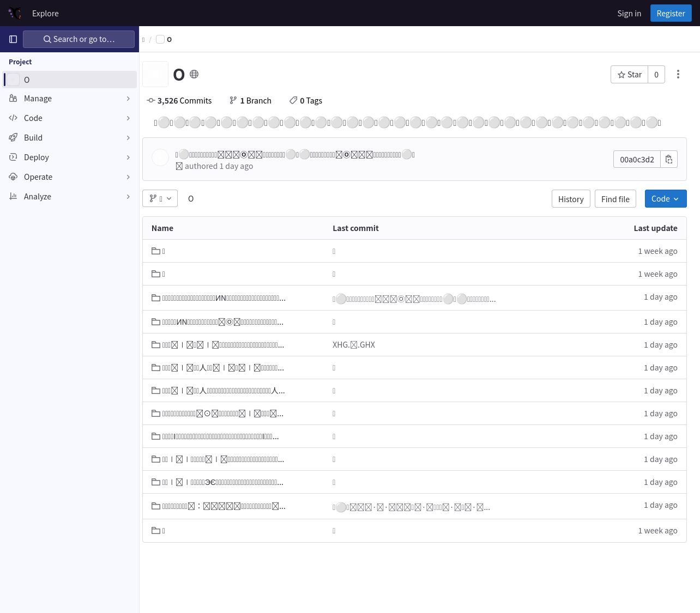Open the branch selector dropdown
Viewport: 700px width, 613px height.
pyautogui.click(x=160, y=198)
